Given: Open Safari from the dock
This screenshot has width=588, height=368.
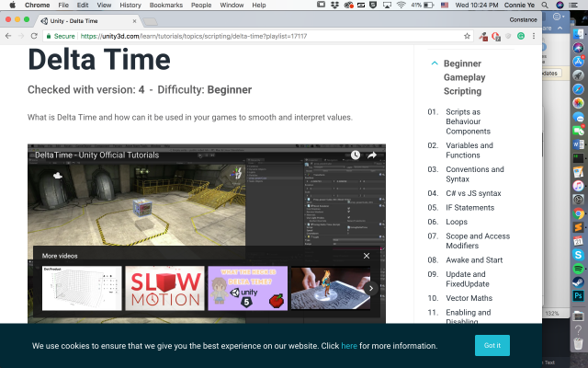Looking at the screenshot, I should pos(578,89).
